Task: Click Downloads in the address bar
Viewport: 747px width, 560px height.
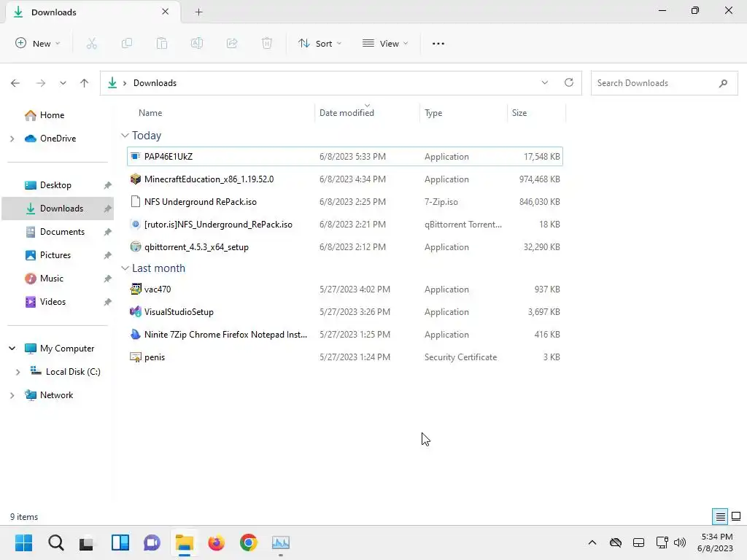Action: [155, 83]
